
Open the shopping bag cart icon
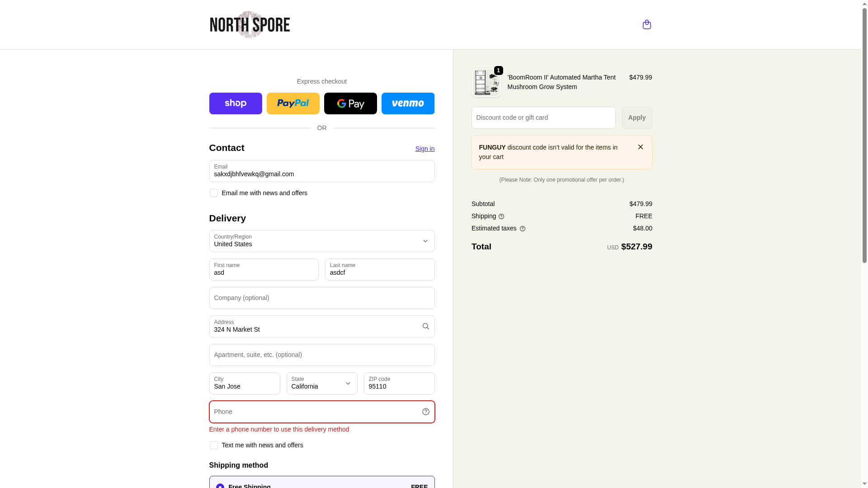coord(646,24)
